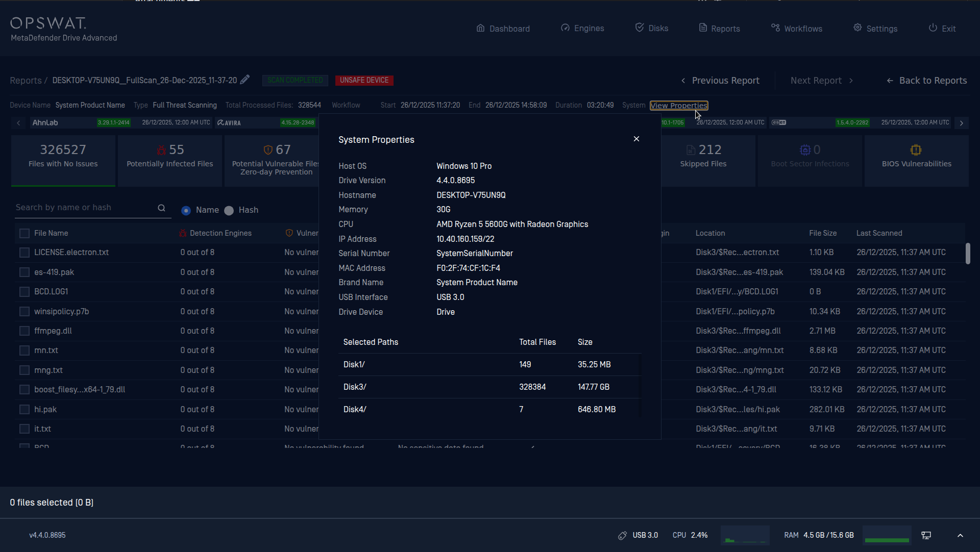
Task: Open the Dashboard menu
Action: [x=503, y=28]
